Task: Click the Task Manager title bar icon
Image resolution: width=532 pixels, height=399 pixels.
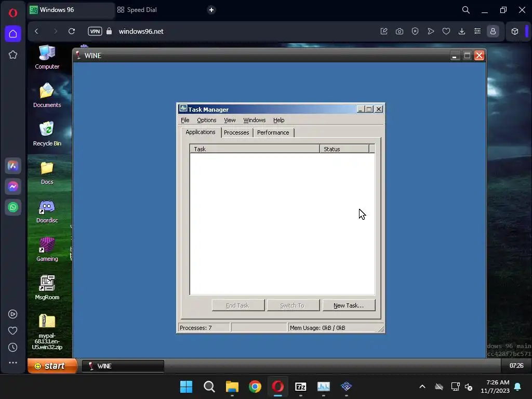Action: [x=183, y=109]
